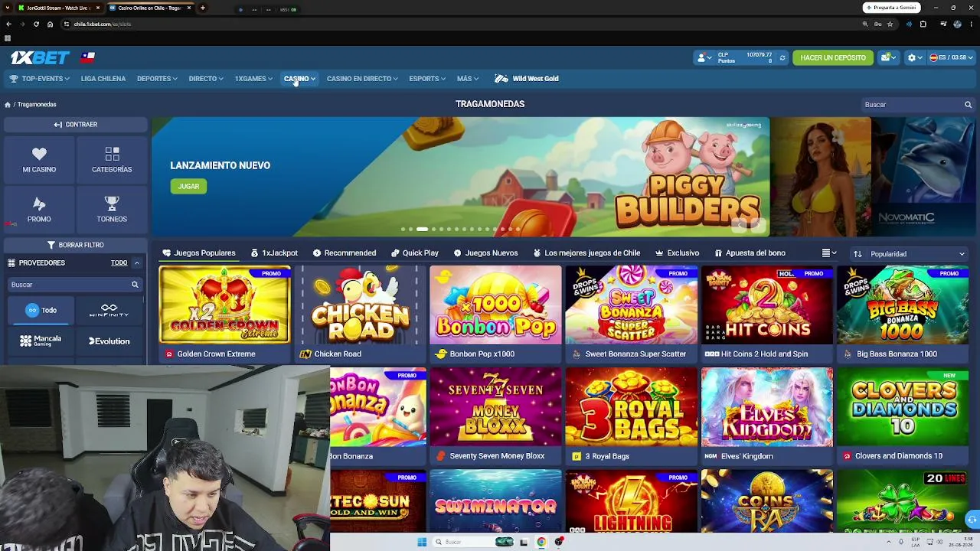Open the Windows Start menu
The height and width of the screenshot is (551, 980).
(421, 542)
